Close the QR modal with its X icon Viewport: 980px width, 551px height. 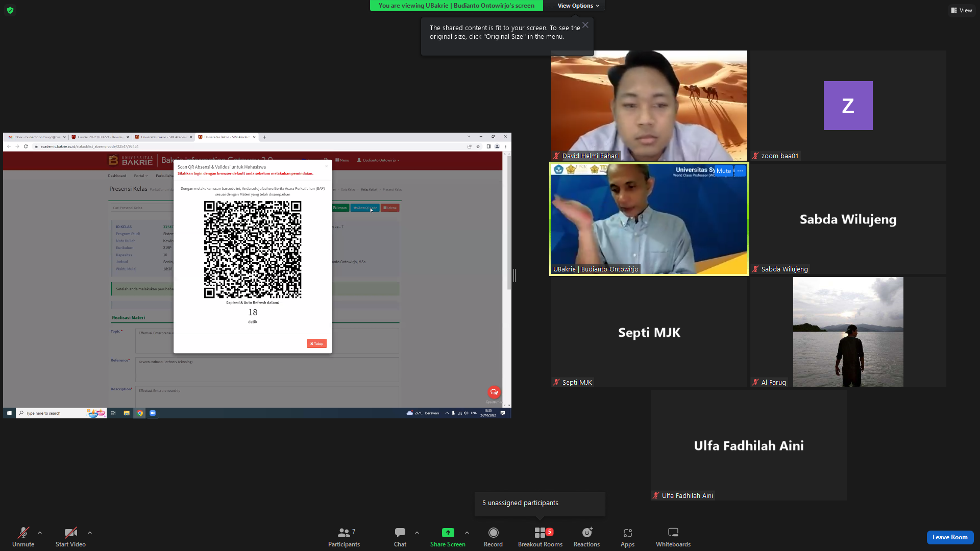[x=327, y=166]
